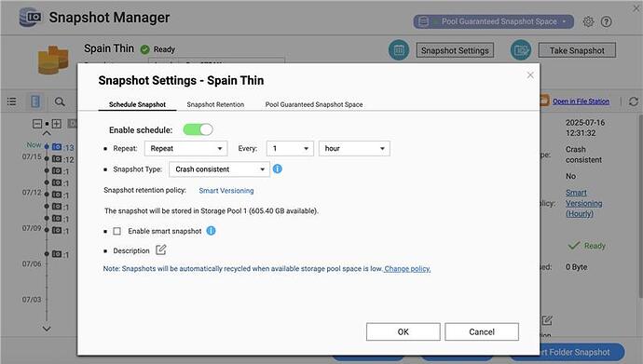
Task: Click the camera Take Snapshot round icon
Action: click(x=521, y=50)
